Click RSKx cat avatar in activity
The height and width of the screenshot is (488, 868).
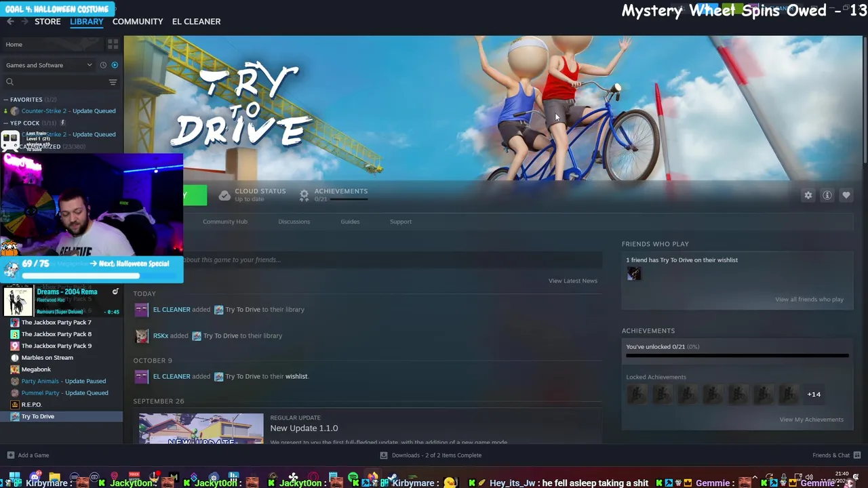[x=142, y=335]
